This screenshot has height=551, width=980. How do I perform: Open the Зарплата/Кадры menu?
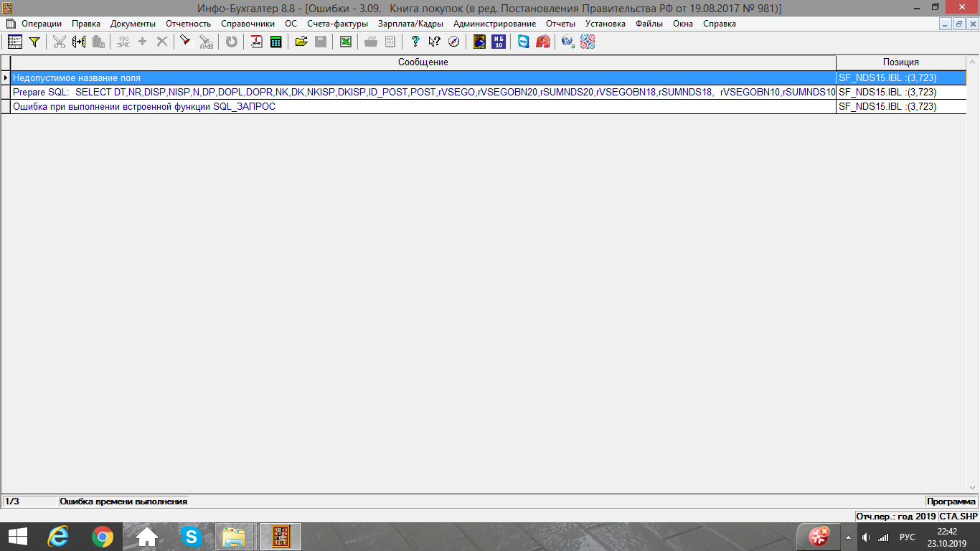pyautogui.click(x=410, y=24)
